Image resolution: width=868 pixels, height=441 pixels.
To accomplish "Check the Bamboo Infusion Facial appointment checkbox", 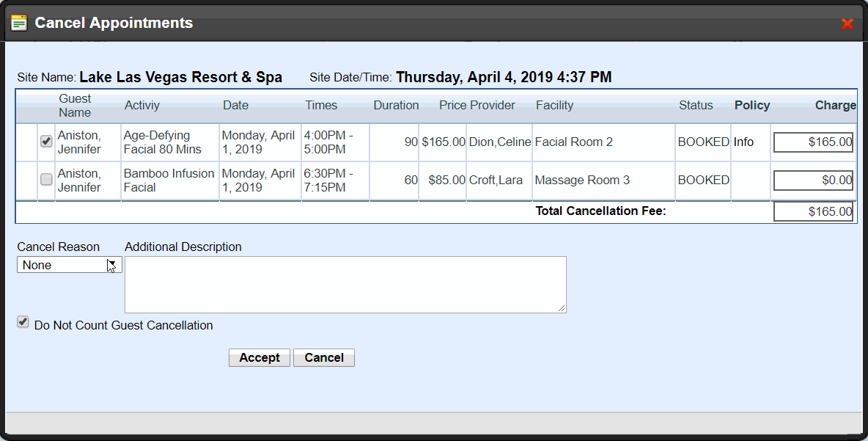I will (46, 180).
